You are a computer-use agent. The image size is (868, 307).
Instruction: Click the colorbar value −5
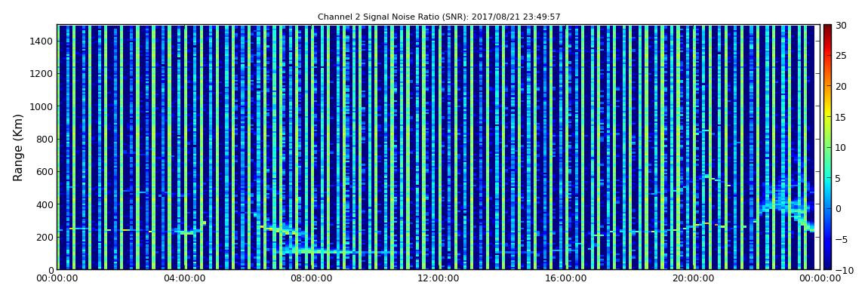point(842,240)
